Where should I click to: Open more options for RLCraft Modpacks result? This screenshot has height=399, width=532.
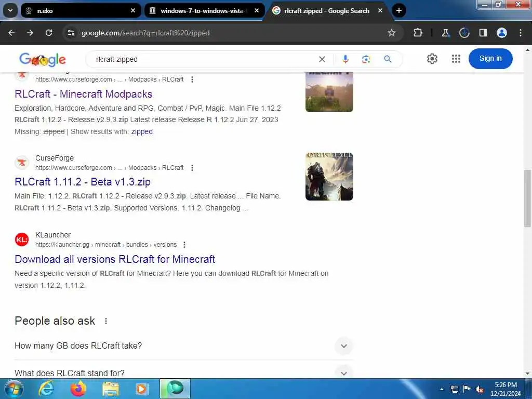(192, 79)
